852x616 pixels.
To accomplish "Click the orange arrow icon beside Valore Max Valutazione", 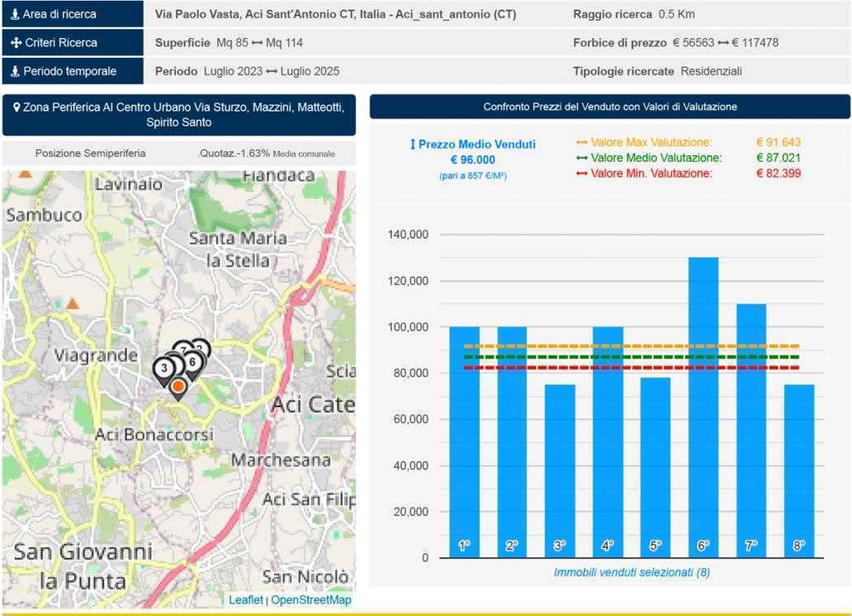I will [581, 143].
